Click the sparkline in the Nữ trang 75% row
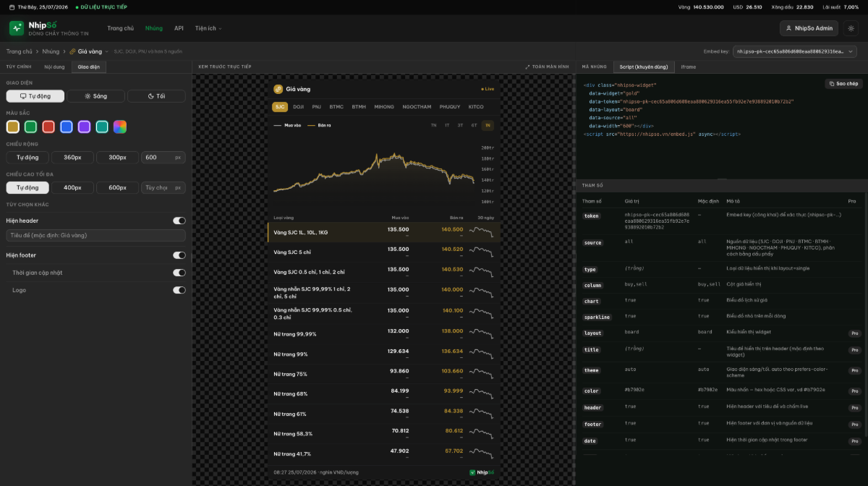This screenshot has width=868, height=486. pos(481,373)
